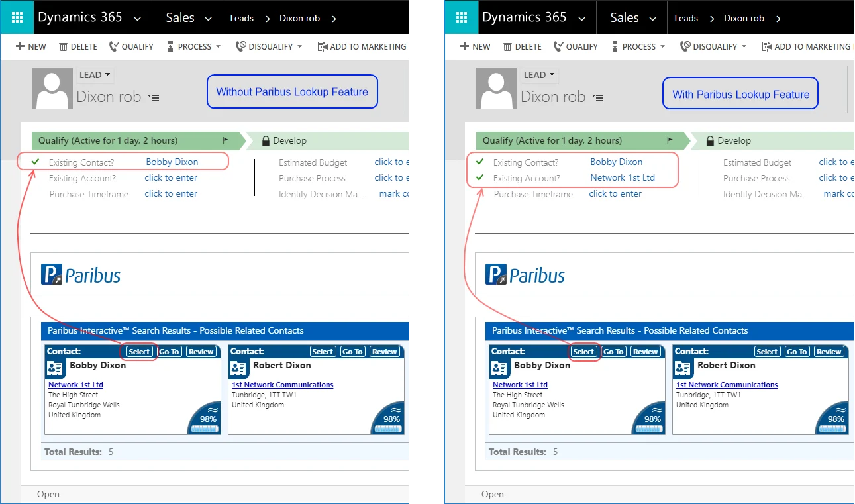Expand chevron after Dixon rob breadcrumb, right screenshot
Screen dimensions: 855x504
[778, 19]
